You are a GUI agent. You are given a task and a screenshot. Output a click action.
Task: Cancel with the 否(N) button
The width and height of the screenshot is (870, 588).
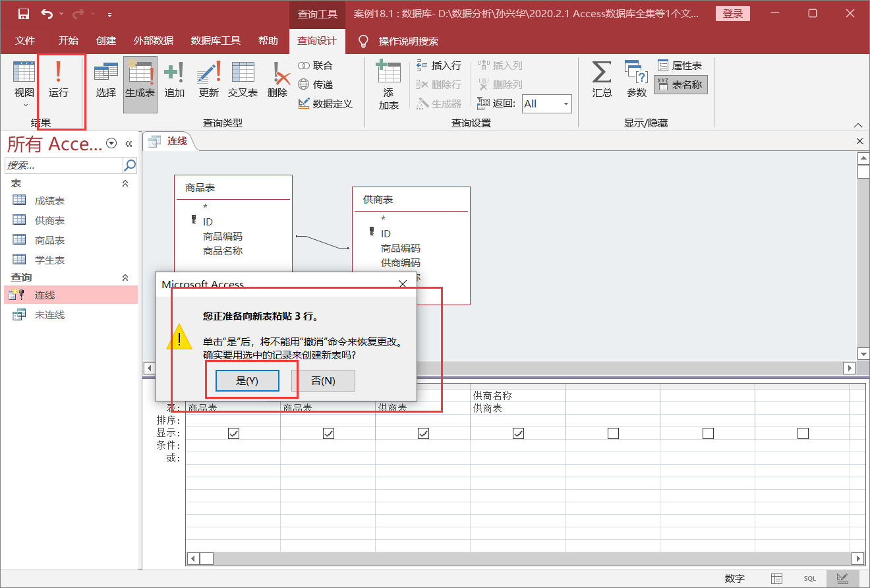[x=323, y=380]
